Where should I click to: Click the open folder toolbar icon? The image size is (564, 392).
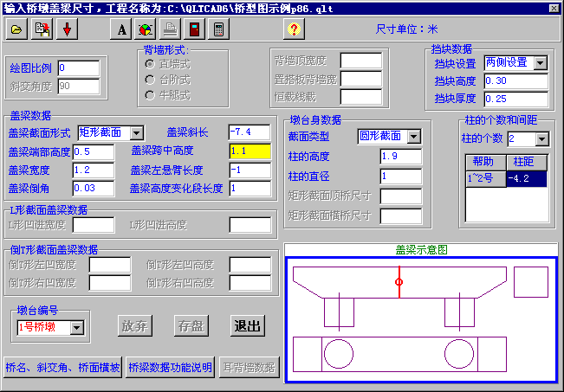16,29
